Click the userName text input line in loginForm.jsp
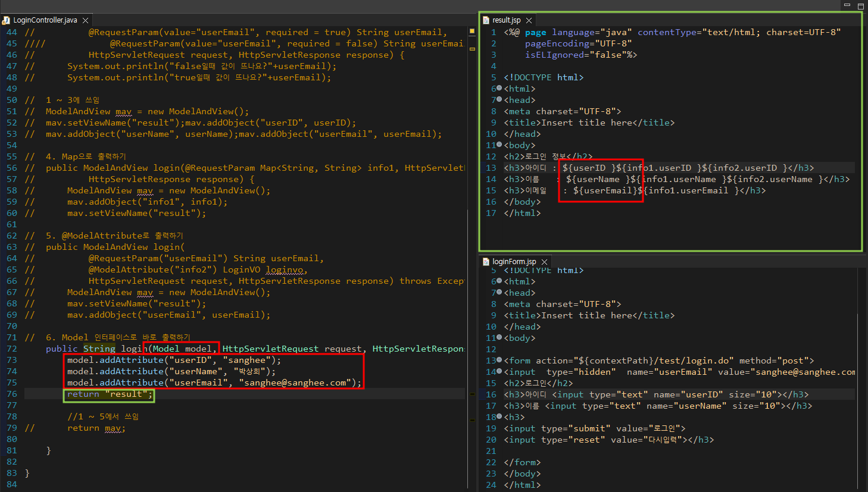868x492 pixels. [x=658, y=405]
